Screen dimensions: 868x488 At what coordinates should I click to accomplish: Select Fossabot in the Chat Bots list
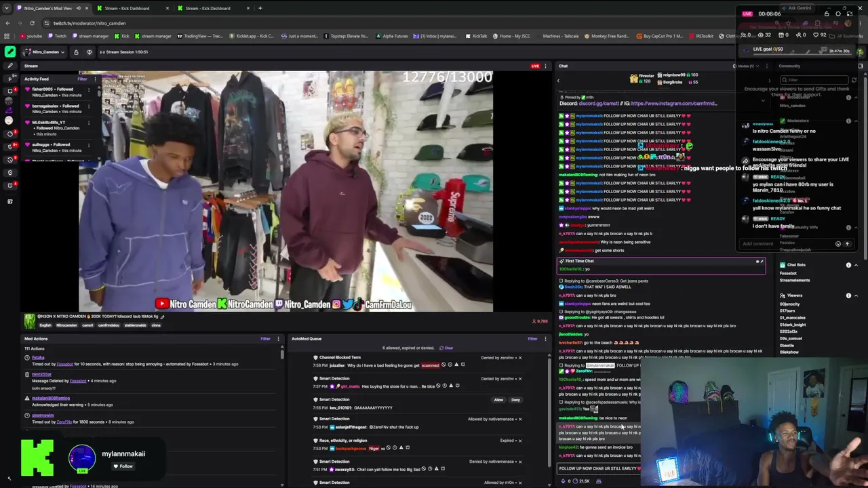(x=788, y=273)
